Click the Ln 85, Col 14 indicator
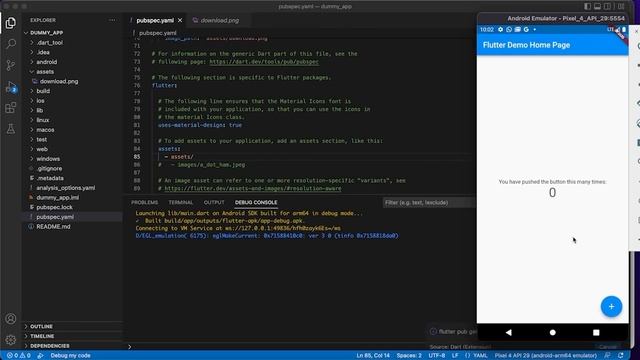Screen dimensions: 640x360 373,356
